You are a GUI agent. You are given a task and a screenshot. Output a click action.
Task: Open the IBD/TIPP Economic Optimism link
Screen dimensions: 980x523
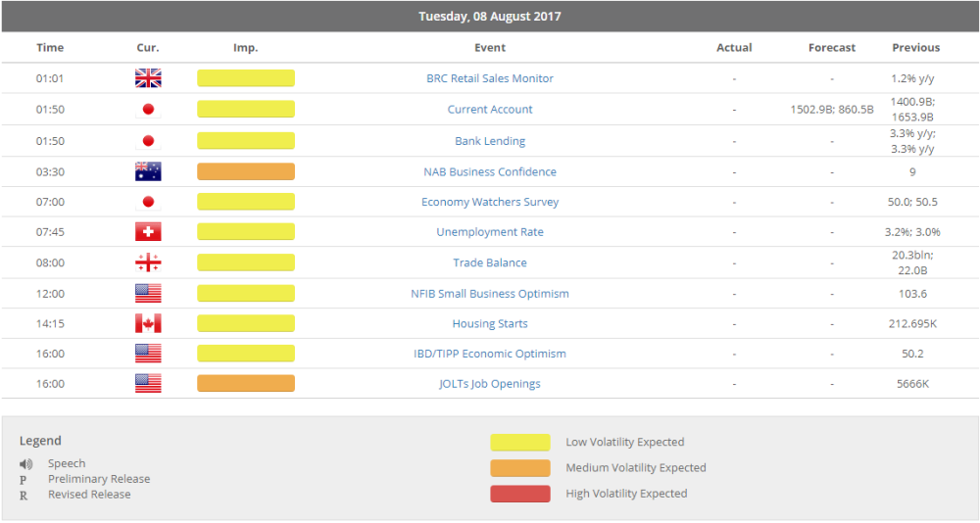coord(490,354)
